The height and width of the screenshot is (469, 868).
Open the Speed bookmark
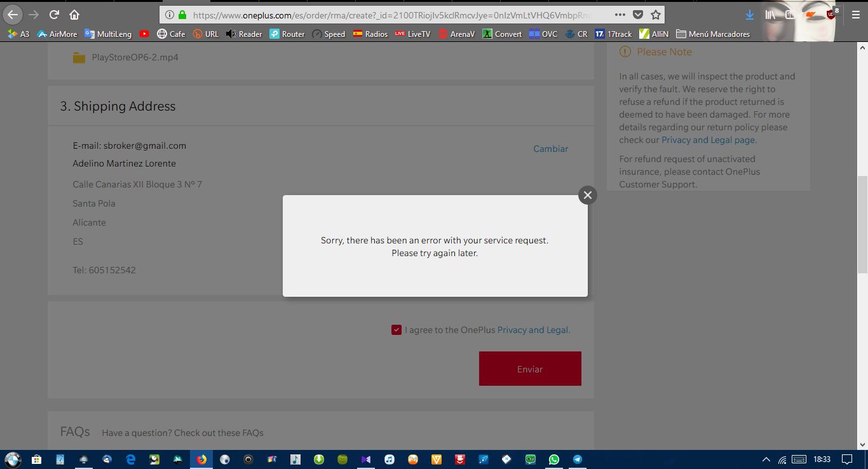click(329, 34)
